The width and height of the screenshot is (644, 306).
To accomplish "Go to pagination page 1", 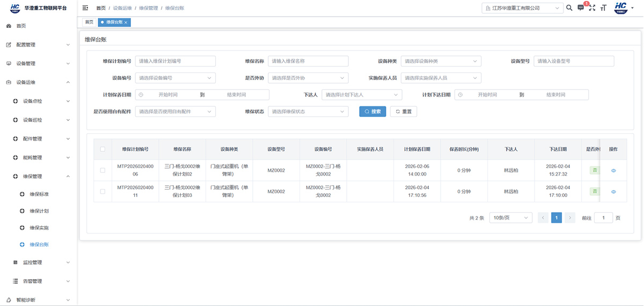I will pyautogui.click(x=557, y=217).
